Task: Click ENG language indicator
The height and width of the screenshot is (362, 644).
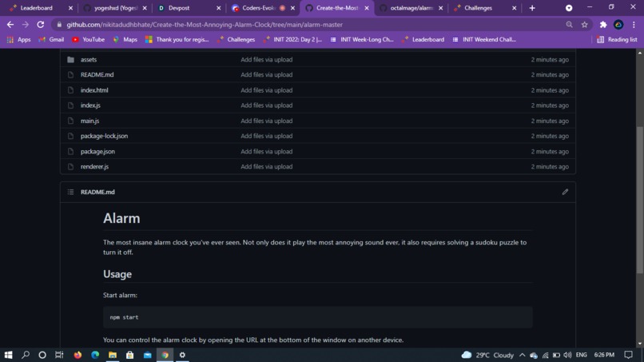Action: point(581,355)
